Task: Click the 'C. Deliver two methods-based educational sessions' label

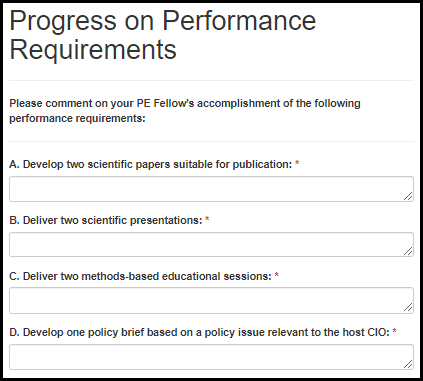Action: pos(140,276)
